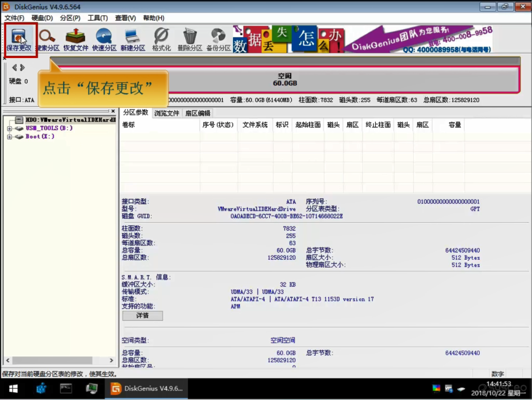Click the 备份分区 backup partition icon

click(x=218, y=39)
